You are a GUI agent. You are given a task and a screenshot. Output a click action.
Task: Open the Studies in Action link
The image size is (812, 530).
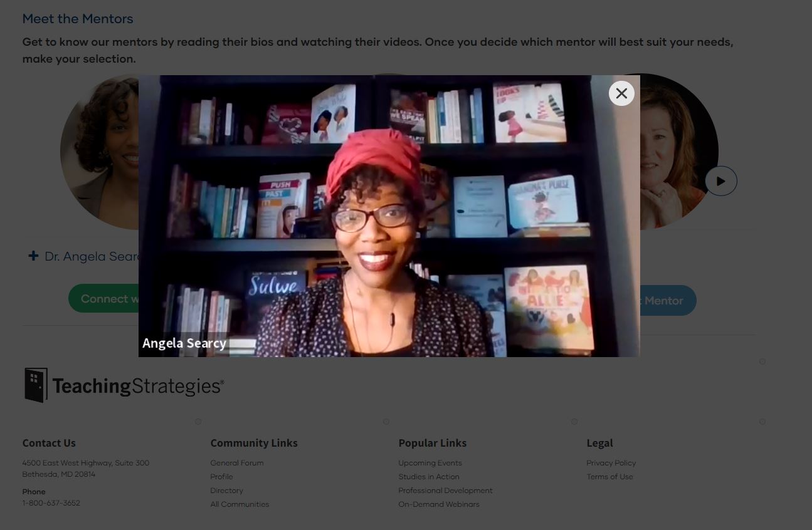click(x=429, y=477)
